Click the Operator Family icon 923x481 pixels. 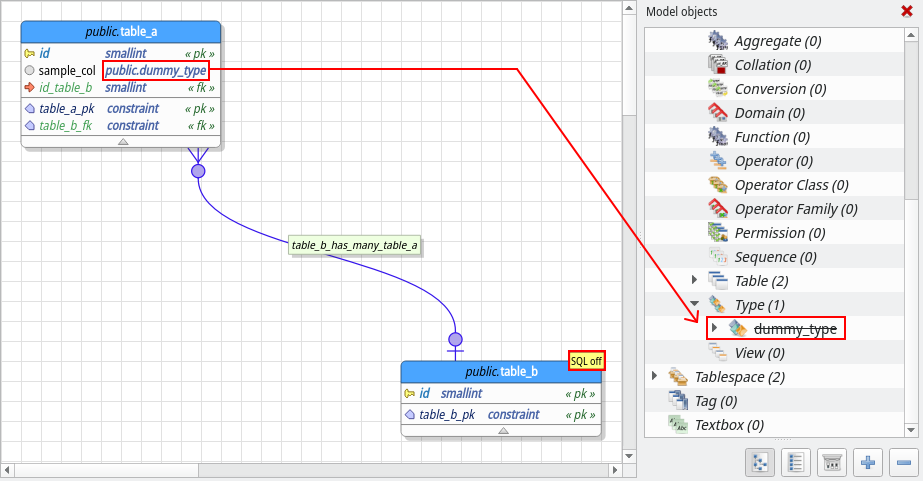click(718, 208)
